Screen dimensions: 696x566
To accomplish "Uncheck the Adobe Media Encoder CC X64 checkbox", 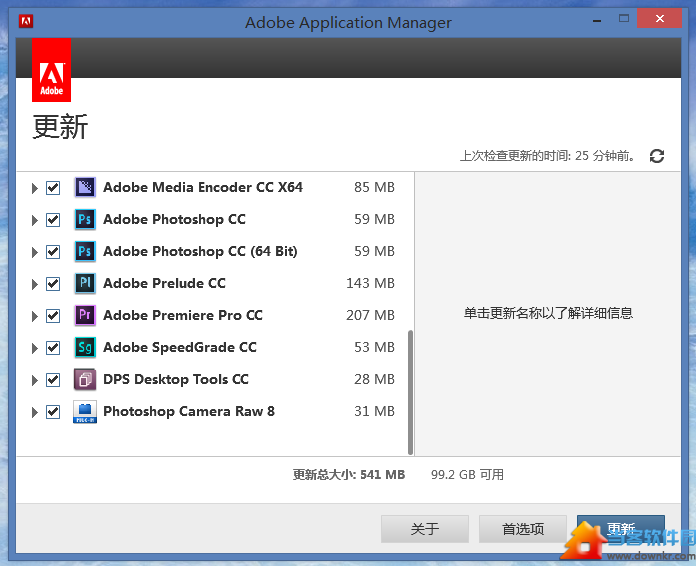I will point(53,187).
